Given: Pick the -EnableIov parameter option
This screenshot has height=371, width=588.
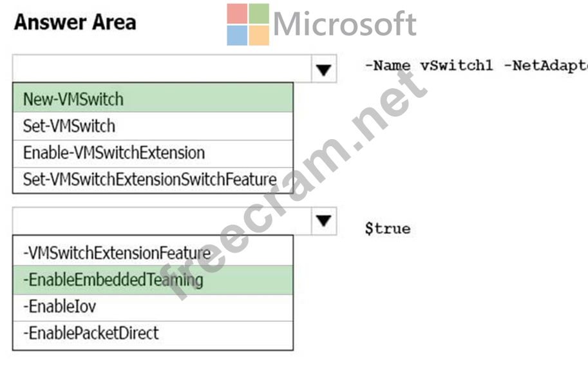Looking at the screenshot, I should 153,307.
